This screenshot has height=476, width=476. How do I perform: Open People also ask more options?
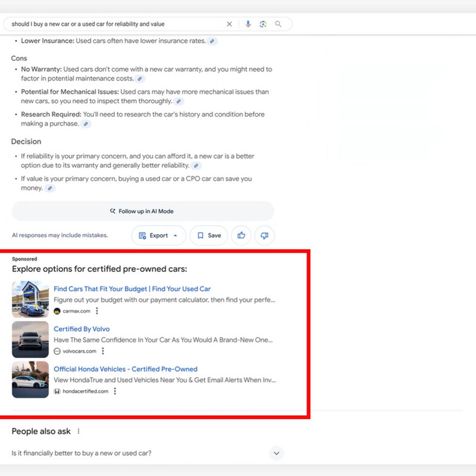79,431
